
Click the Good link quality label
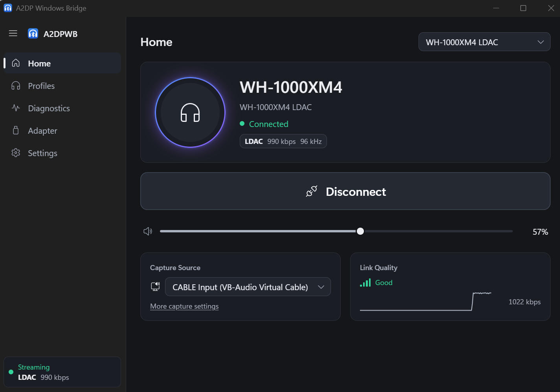(x=384, y=283)
